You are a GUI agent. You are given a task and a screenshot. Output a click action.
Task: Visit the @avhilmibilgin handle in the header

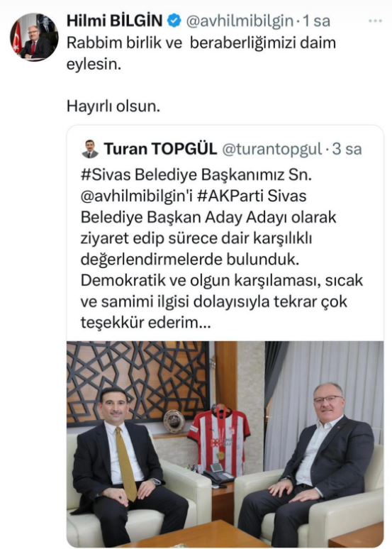[x=240, y=21]
